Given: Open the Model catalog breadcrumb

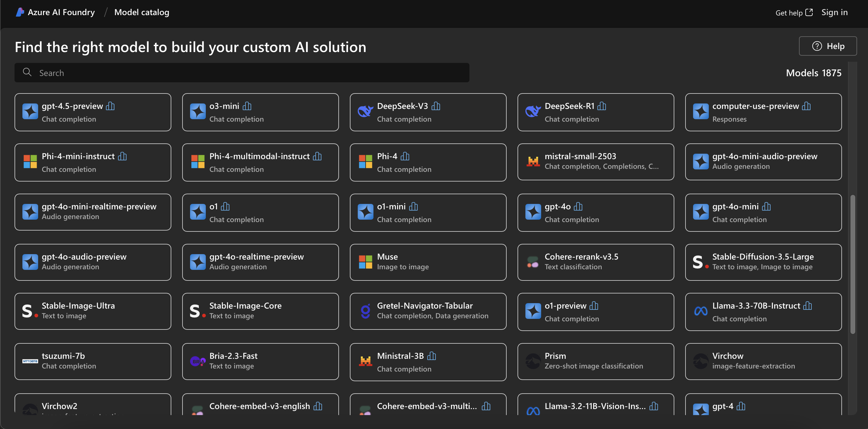Looking at the screenshot, I should pos(142,12).
